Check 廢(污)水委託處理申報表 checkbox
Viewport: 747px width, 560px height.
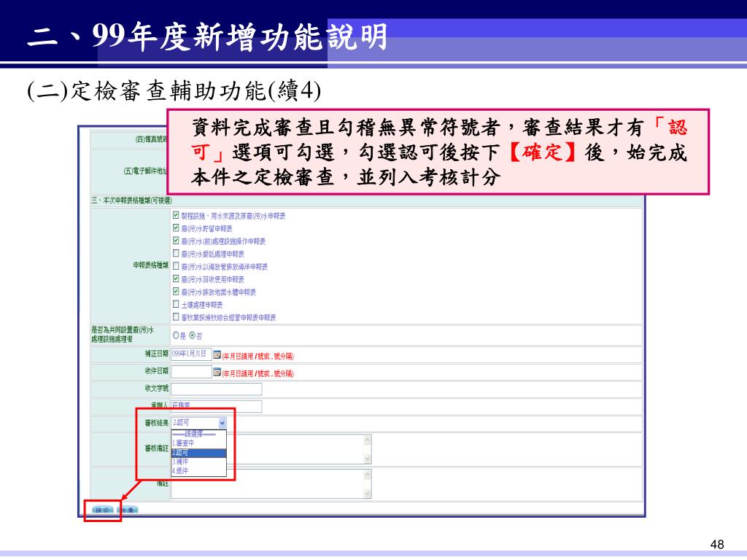click(176, 253)
